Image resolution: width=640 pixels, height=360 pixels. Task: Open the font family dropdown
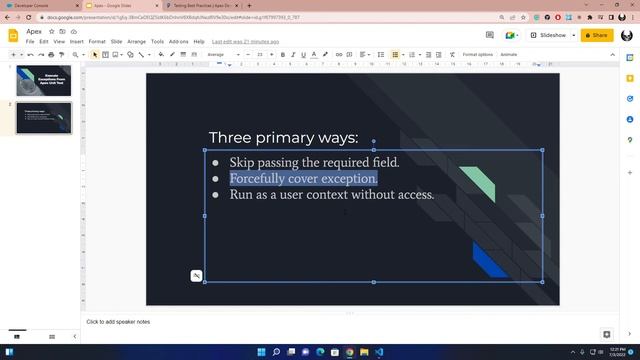223,54
